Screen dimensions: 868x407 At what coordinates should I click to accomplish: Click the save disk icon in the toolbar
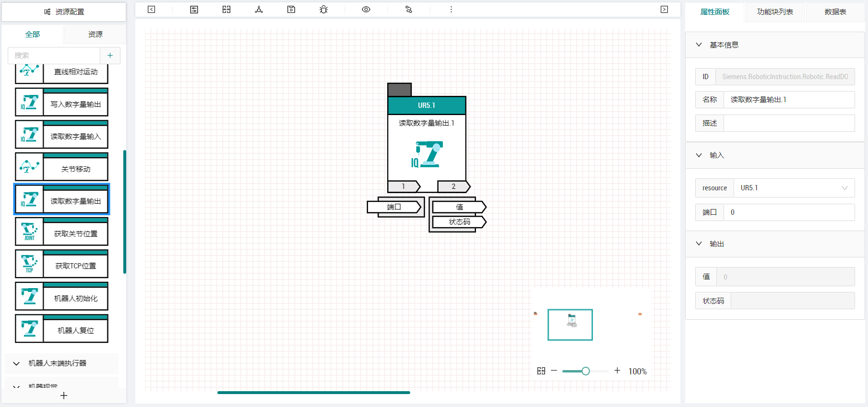[291, 10]
